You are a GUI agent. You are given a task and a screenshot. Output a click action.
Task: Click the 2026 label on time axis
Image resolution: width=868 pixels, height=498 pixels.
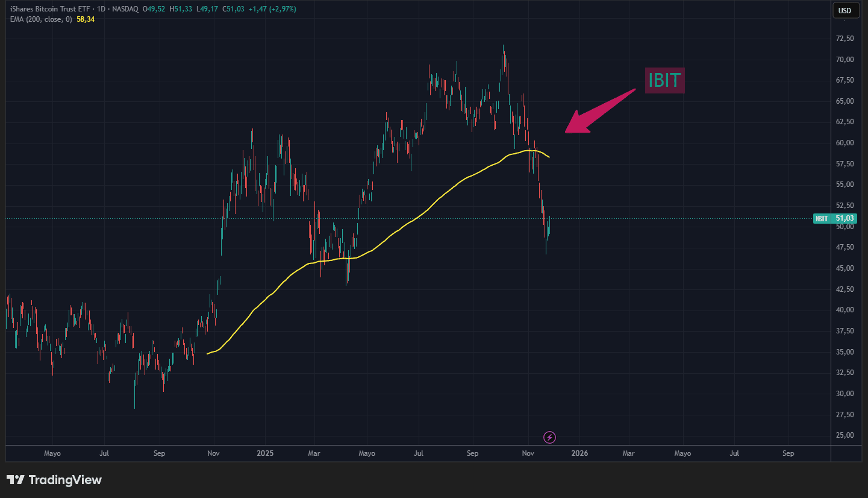579,453
